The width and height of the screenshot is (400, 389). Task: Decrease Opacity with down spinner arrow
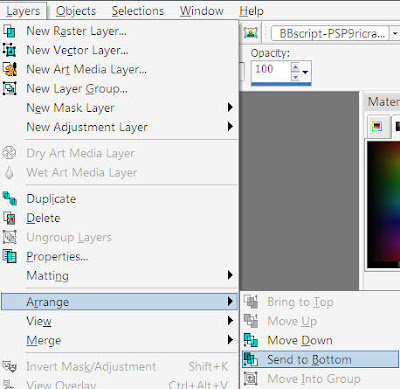point(295,77)
